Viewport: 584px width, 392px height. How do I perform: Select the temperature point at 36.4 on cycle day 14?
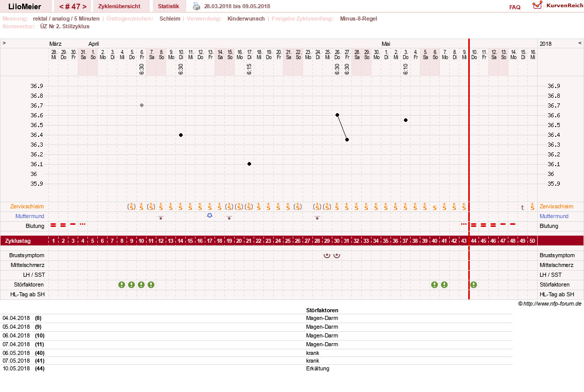pyautogui.click(x=181, y=135)
